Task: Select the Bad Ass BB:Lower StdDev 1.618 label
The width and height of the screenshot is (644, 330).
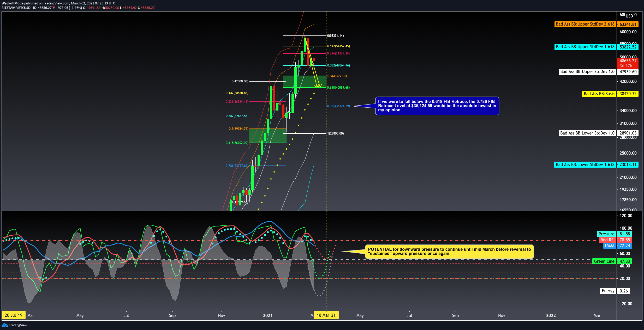Action: (585, 165)
